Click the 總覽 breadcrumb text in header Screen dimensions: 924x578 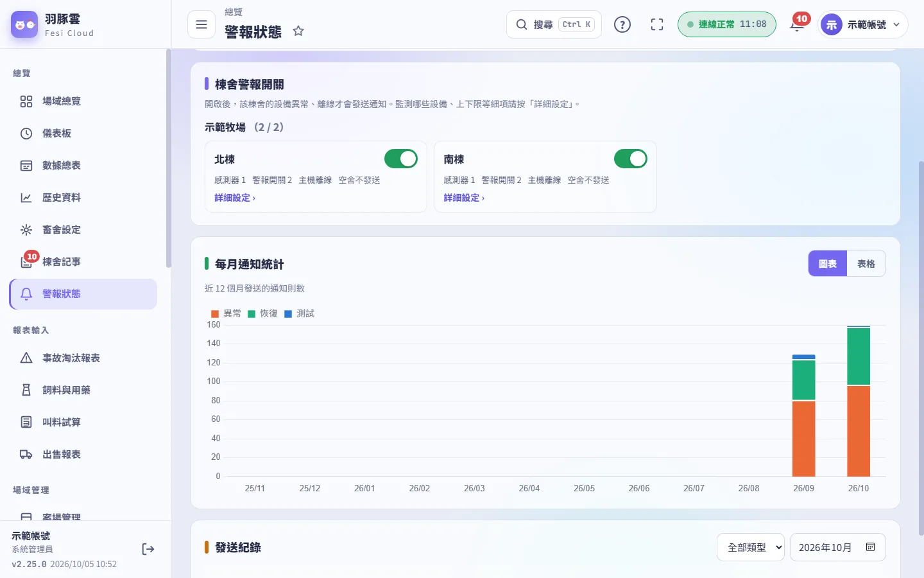pos(234,12)
